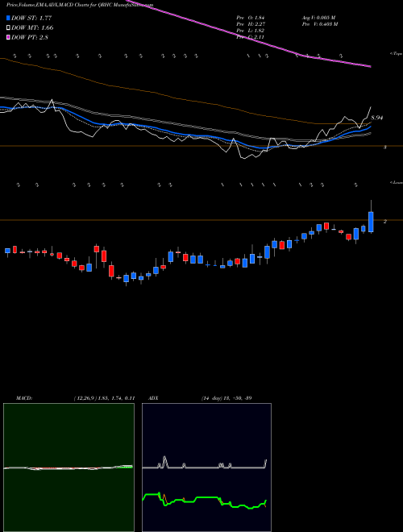Click the 'Pre H: 2.27' high value
The height and width of the screenshot is (532, 403).
pyautogui.click(x=251, y=24)
